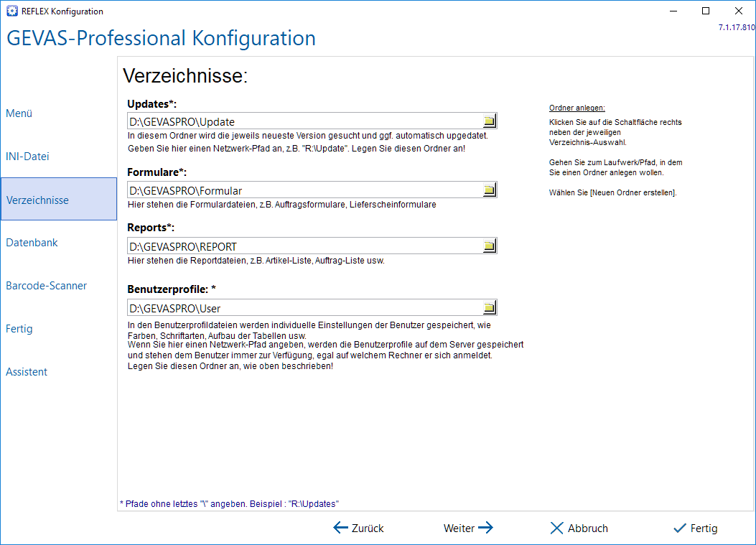Open folder browser for Benutzerprofile path
The image size is (756, 545).
pos(490,308)
